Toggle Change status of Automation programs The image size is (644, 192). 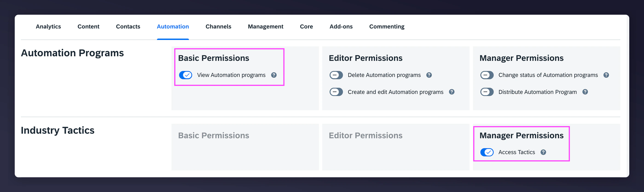click(x=487, y=75)
